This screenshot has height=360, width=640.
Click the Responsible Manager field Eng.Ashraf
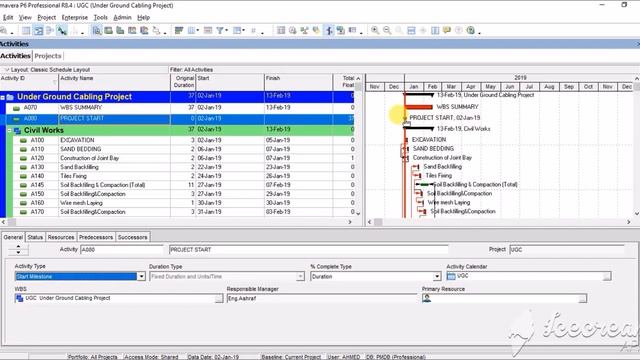pyautogui.click(x=322, y=298)
